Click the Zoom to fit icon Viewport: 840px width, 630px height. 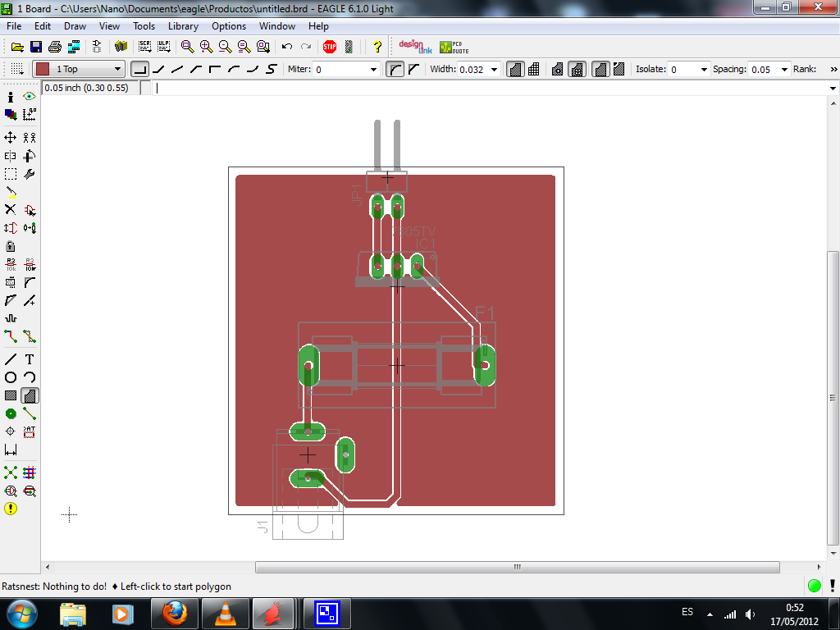(187, 47)
